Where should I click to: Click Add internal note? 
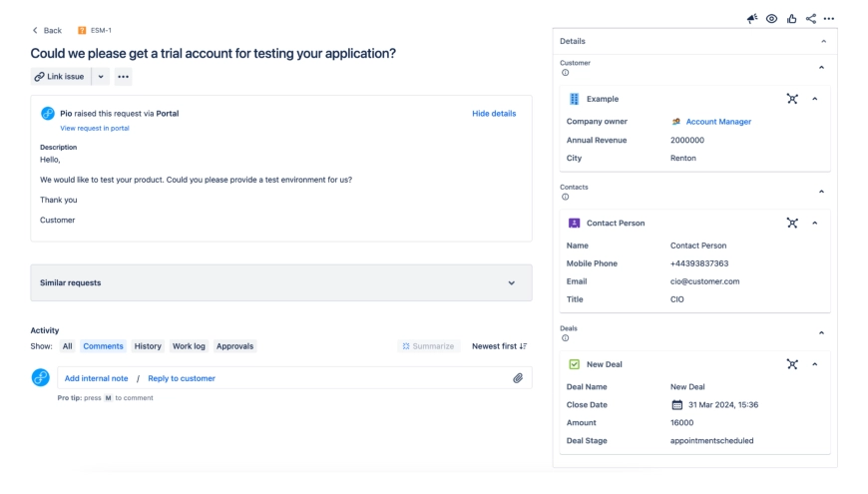[x=97, y=378]
